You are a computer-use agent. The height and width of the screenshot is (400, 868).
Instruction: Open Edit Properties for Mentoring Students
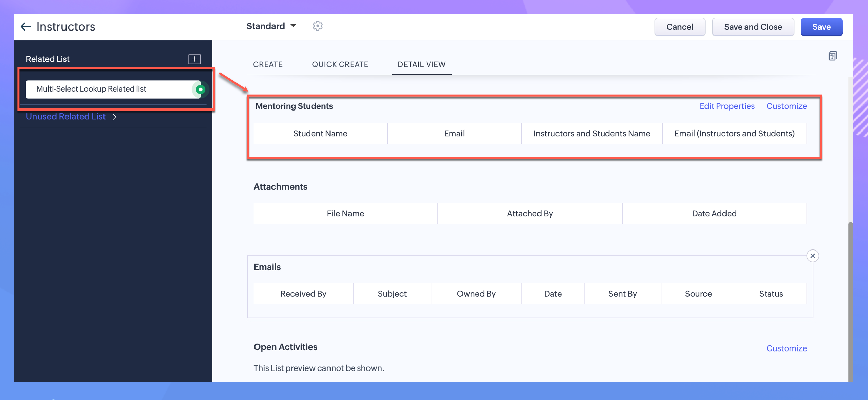[x=727, y=106]
